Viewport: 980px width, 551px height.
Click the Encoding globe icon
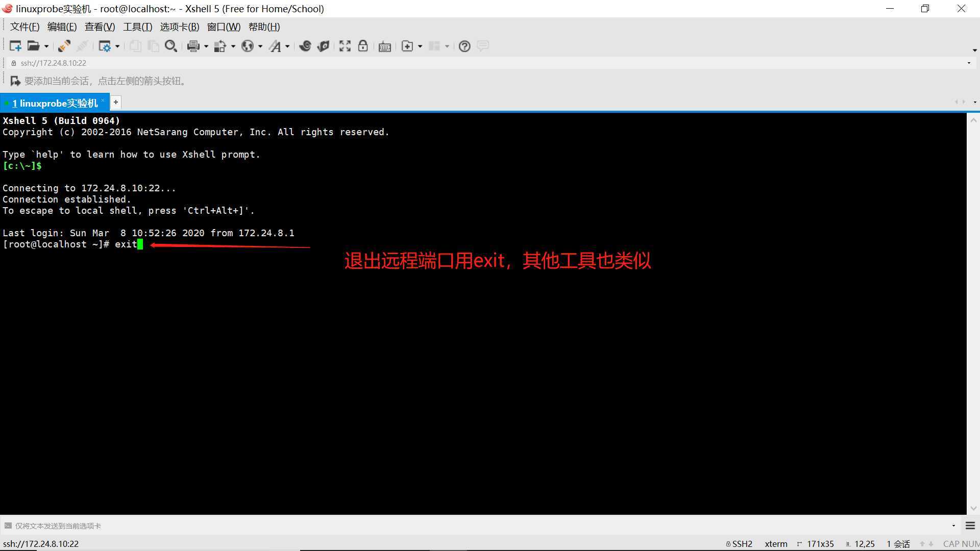tap(248, 46)
